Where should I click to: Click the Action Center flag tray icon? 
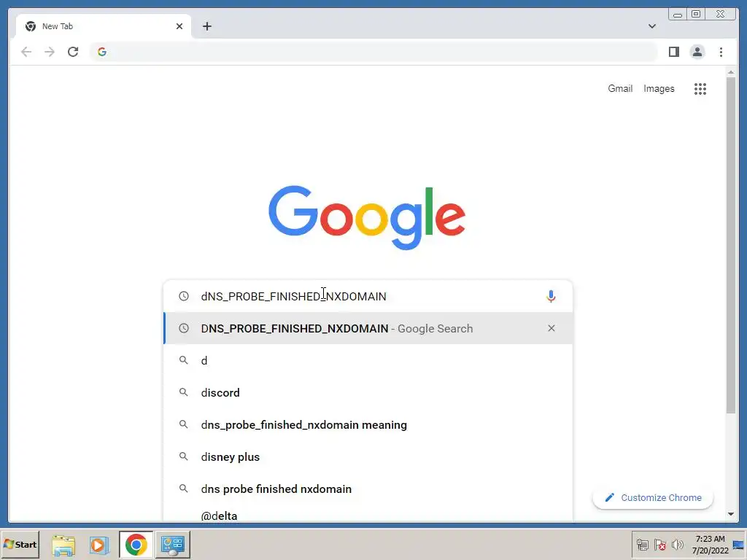(x=659, y=545)
